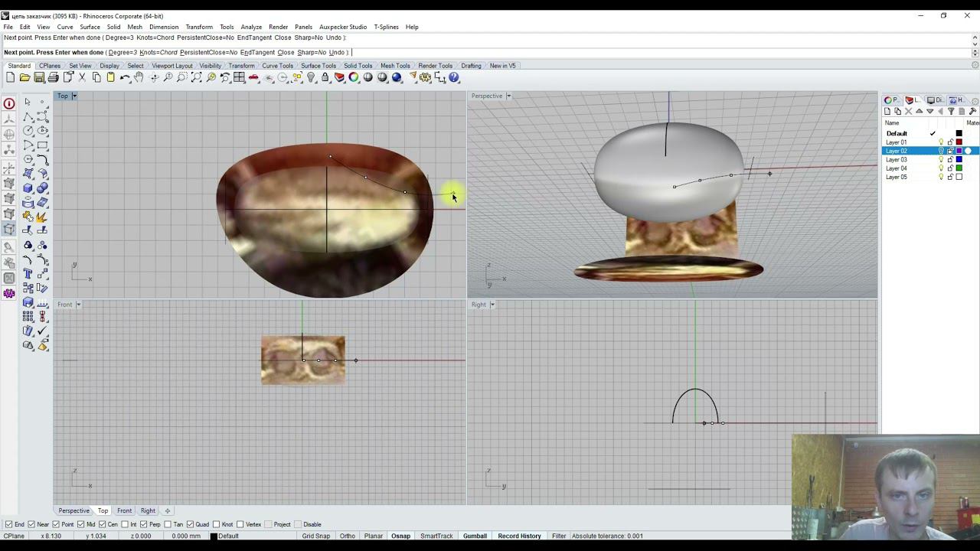The height and width of the screenshot is (551, 980).
Task: Click the red car Set View icon
Action: click(x=253, y=77)
